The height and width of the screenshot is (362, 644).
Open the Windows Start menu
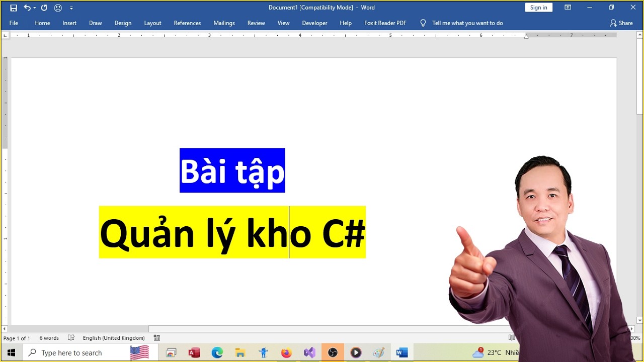[x=11, y=352]
